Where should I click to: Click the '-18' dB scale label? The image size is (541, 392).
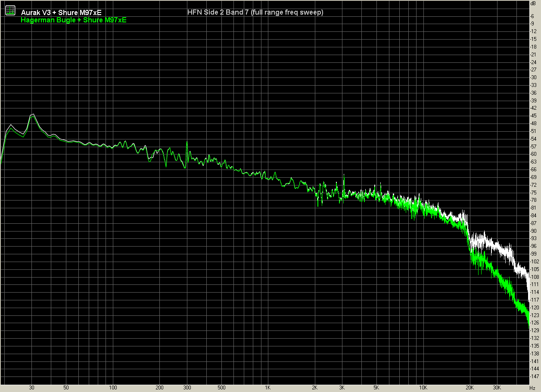(534, 46)
